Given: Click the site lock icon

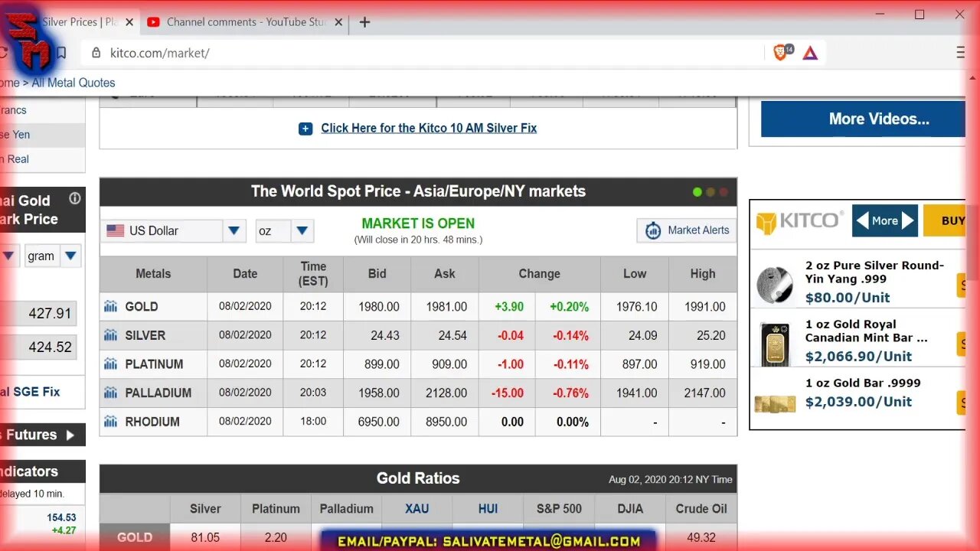Looking at the screenshot, I should click(x=96, y=53).
